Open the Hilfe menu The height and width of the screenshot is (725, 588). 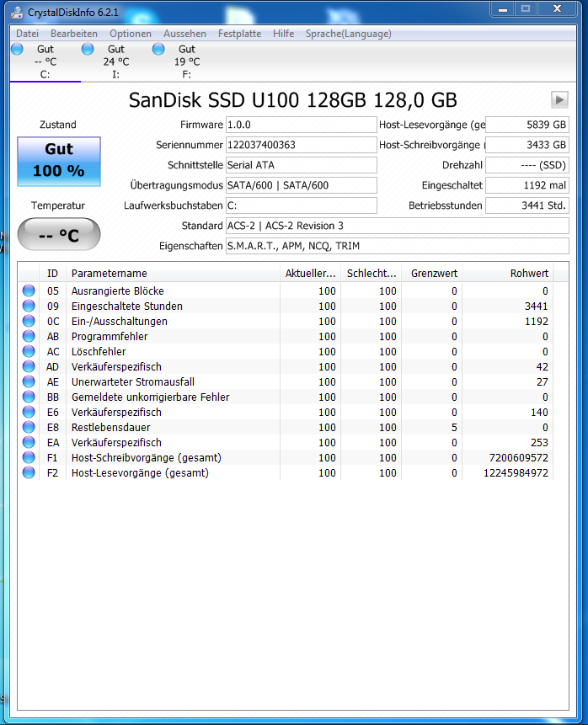click(284, 34)
